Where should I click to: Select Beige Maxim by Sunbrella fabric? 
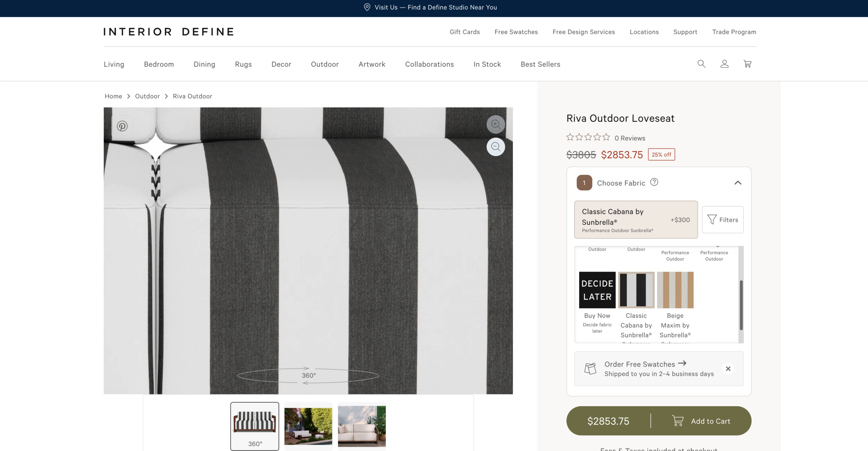tap(675, 290)
